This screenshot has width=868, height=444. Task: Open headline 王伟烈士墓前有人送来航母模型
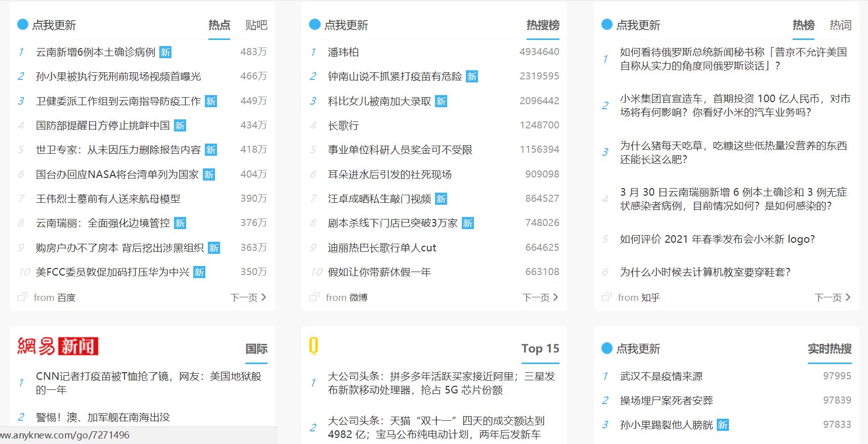click(108, 199)
